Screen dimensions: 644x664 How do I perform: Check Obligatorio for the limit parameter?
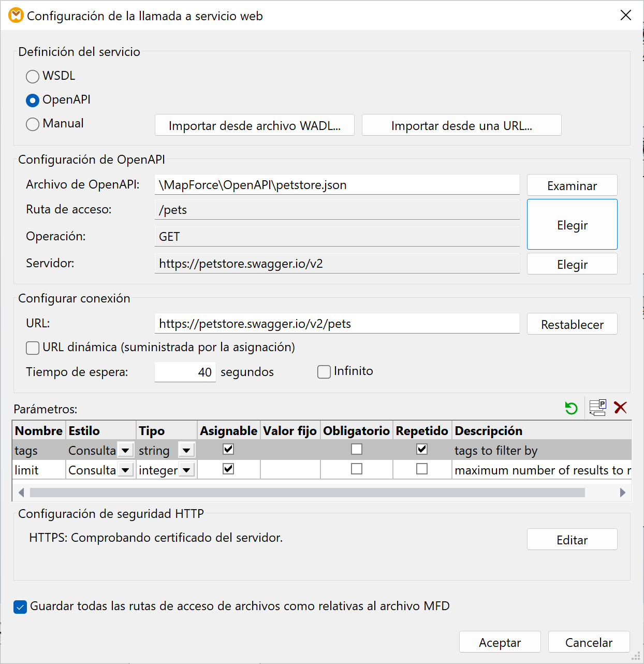pyautogui.click(x=356, y=469)
